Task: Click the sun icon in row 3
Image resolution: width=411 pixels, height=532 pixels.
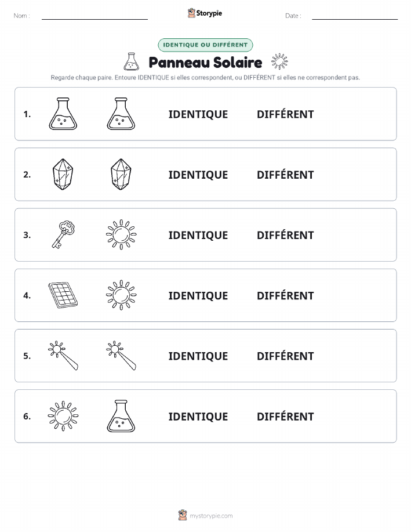Action: 121,234
